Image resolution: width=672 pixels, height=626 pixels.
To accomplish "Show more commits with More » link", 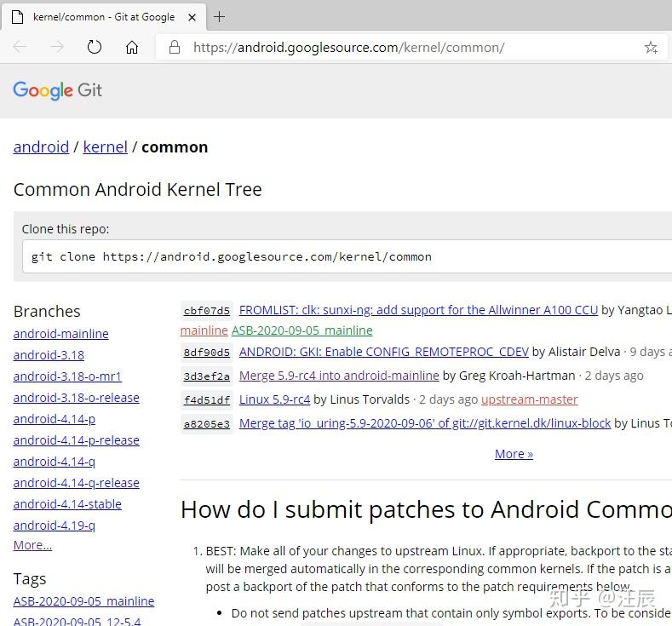I will click(x=514, y=454).
